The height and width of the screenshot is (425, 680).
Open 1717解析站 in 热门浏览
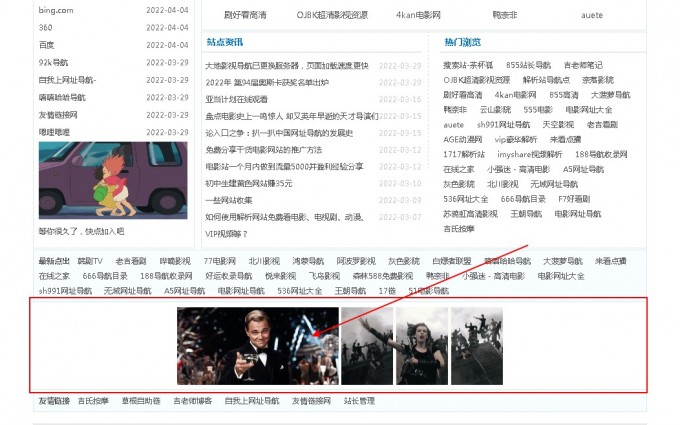(464, 154)
